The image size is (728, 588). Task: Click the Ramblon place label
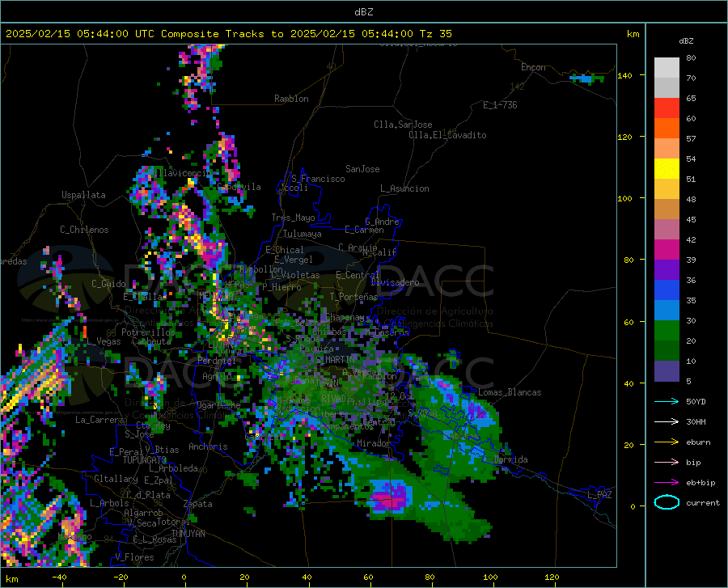(291, 99)
